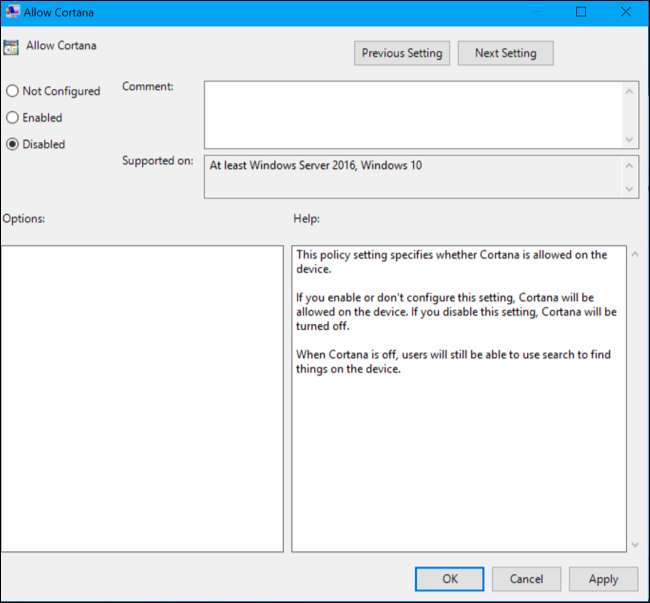Go to Previous Setting

[x=402, y=53]
